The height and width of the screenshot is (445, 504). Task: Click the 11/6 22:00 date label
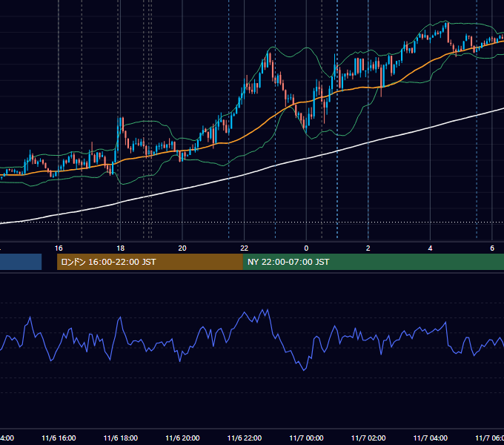click(x=245, y=438)
